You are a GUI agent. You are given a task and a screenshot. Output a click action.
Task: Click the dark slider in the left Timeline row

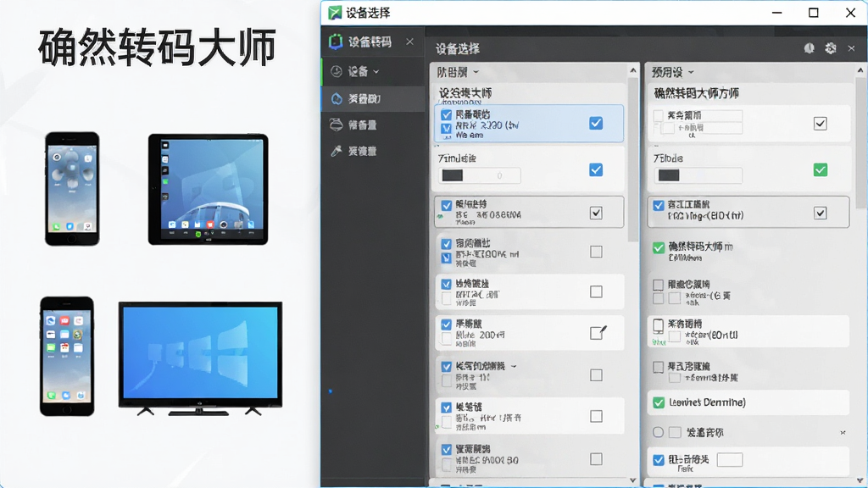click(x=453, y=175)
